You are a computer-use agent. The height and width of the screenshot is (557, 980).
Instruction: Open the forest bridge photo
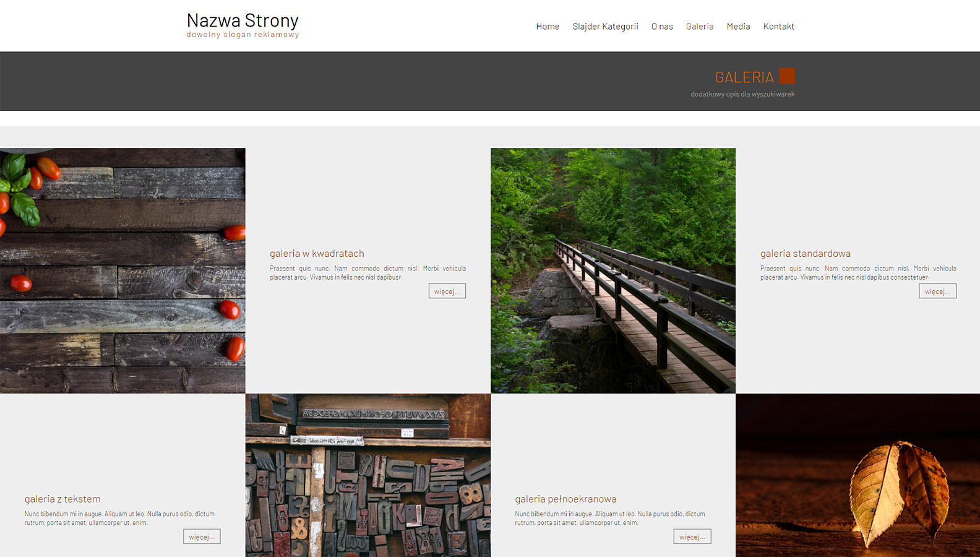612,270
